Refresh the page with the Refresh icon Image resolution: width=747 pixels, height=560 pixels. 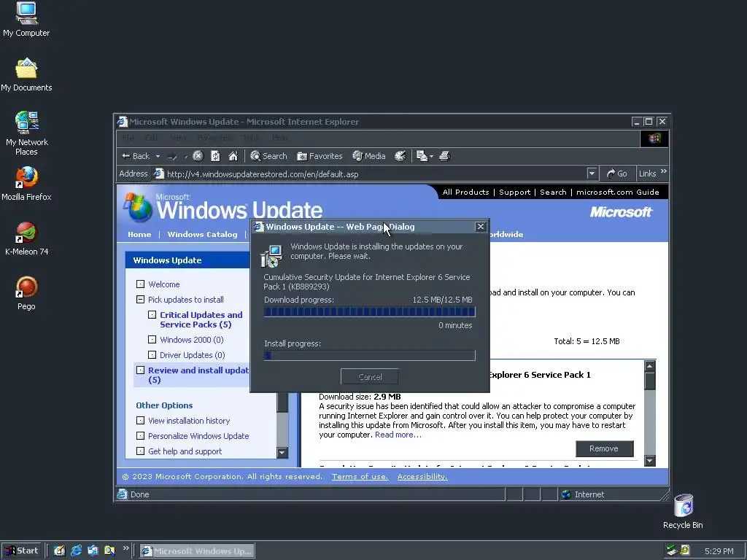tap(215, 156)
